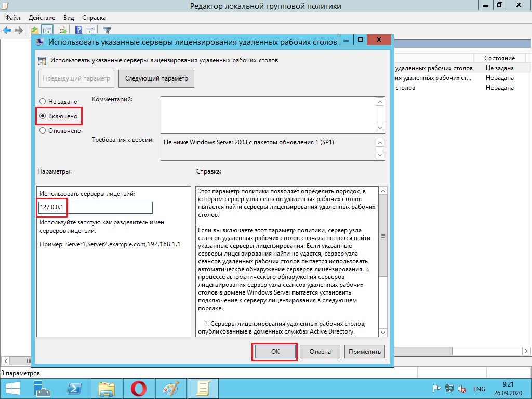
Task: Click right arrow of background horizontal scrollbar
Action: 526,351
